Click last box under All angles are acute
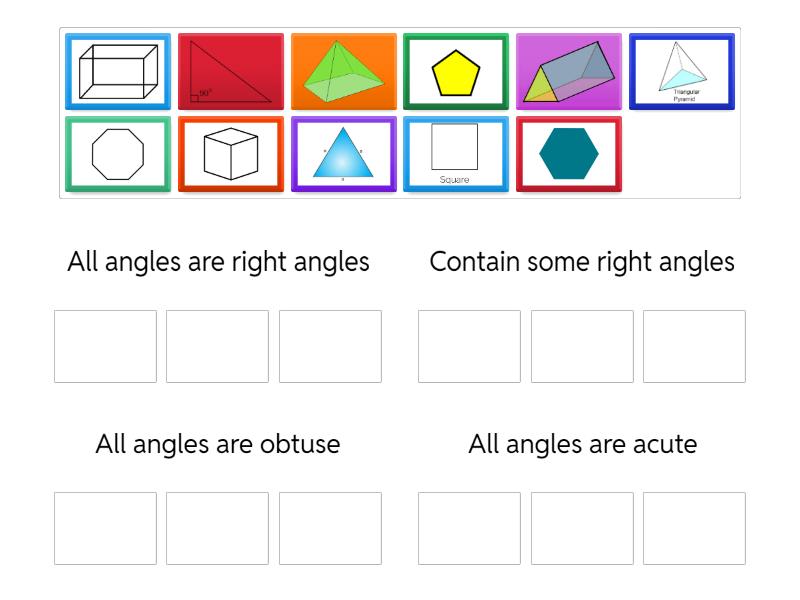 [x=694, y=528]
